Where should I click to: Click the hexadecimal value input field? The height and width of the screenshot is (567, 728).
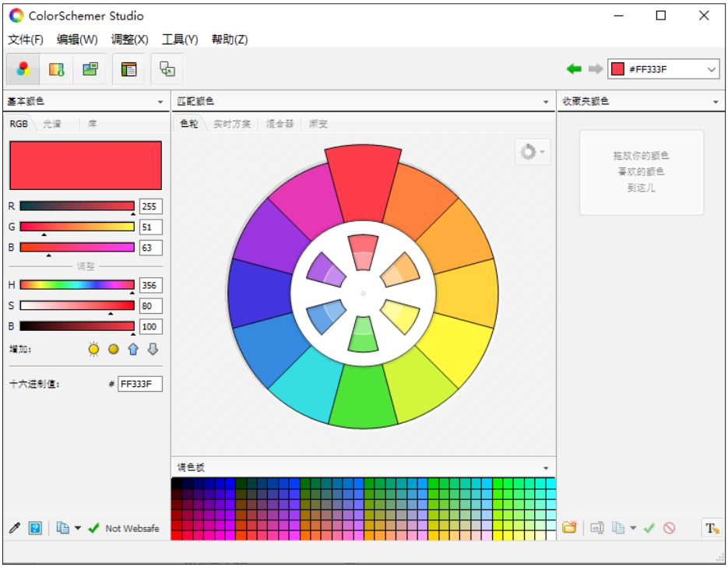[139, 384]
